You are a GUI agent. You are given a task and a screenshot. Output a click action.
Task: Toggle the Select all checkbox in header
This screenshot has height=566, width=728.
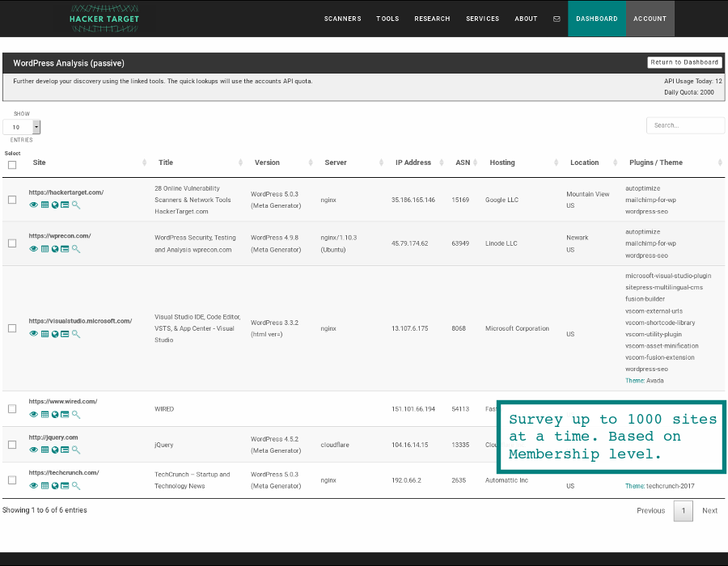click(x=12, y=165)
